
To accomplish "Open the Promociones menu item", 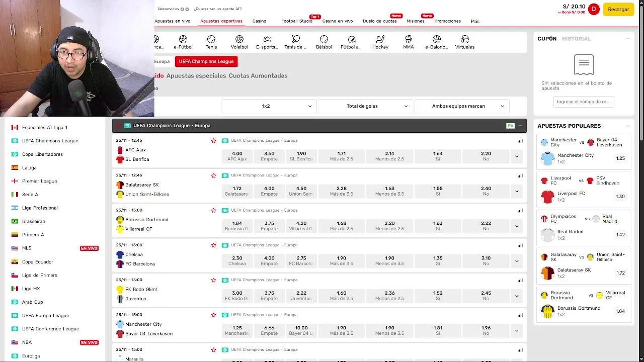I will [447, 21].
